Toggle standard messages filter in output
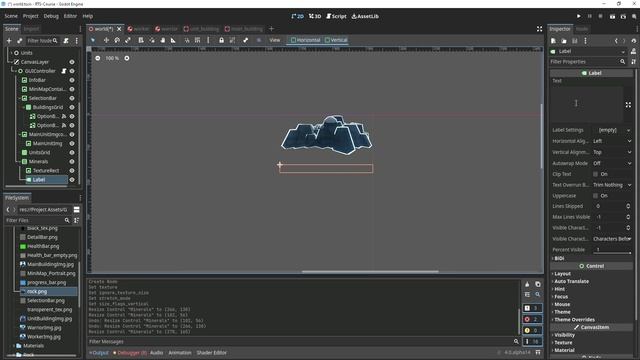Viewport: 640px width, 360px height. (532, 308)
